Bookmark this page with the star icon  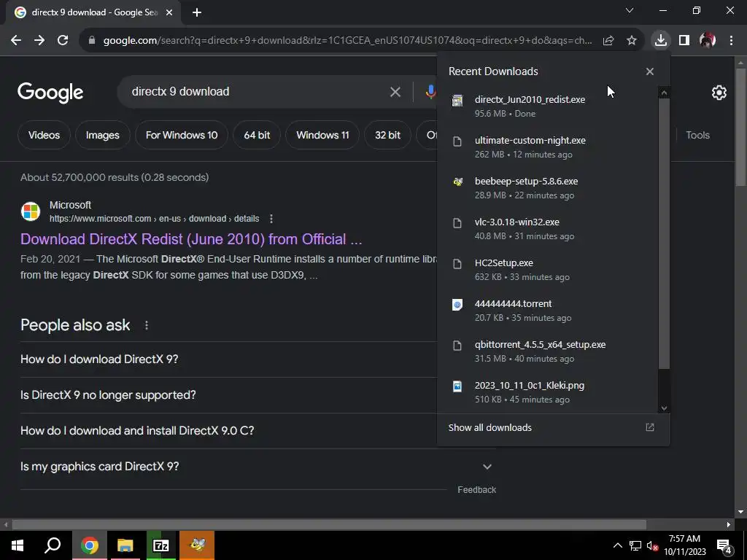click(632, 41)
